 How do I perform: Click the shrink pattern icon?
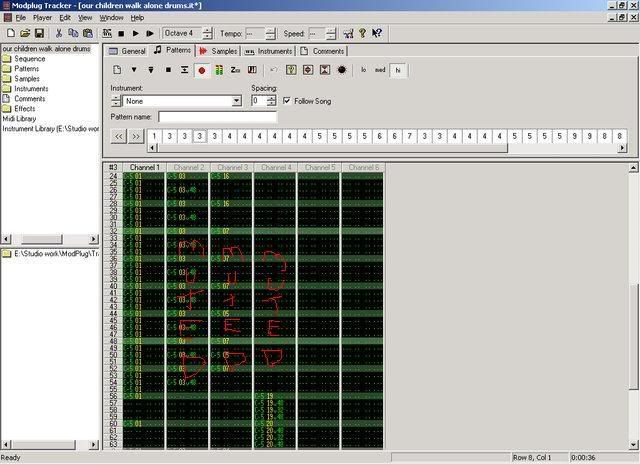(324, 70)
